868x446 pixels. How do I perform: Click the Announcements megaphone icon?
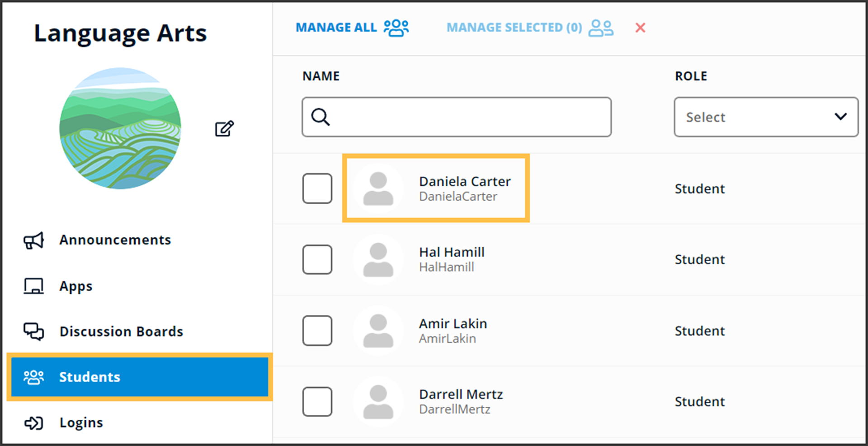33,240
